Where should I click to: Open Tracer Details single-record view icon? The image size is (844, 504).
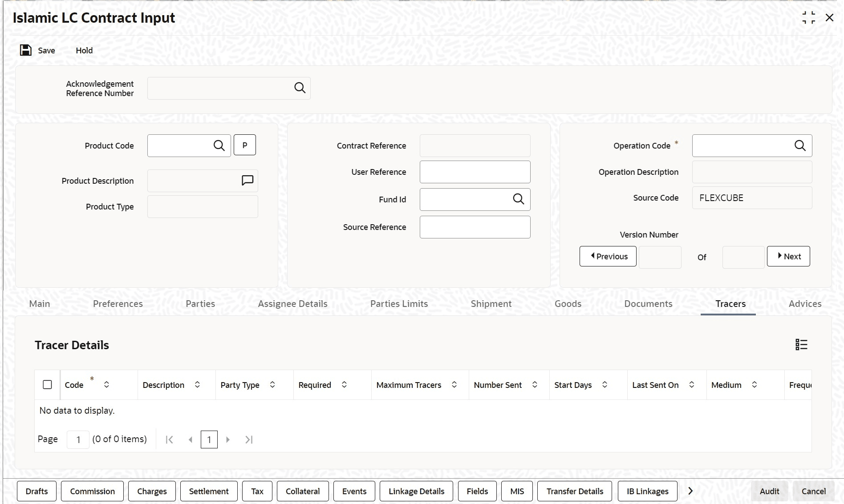(801, 345)
